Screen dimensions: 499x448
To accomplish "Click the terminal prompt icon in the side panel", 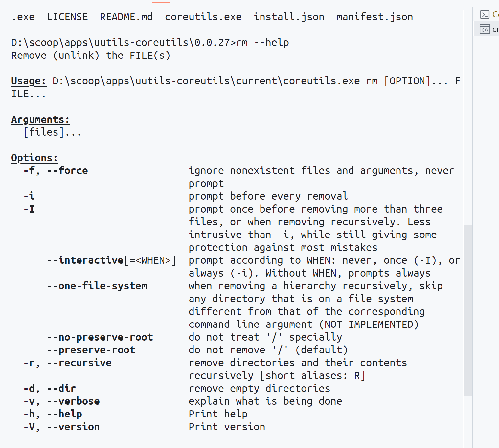I will [485, 14].
